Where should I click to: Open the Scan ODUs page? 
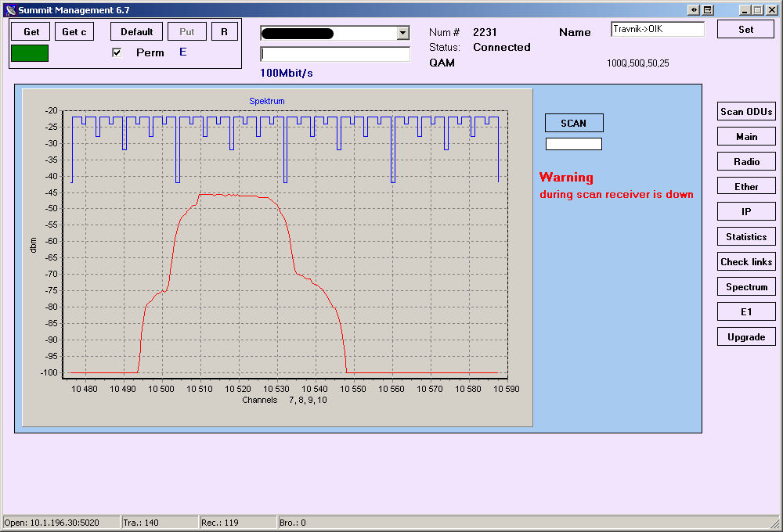point(746,111)
